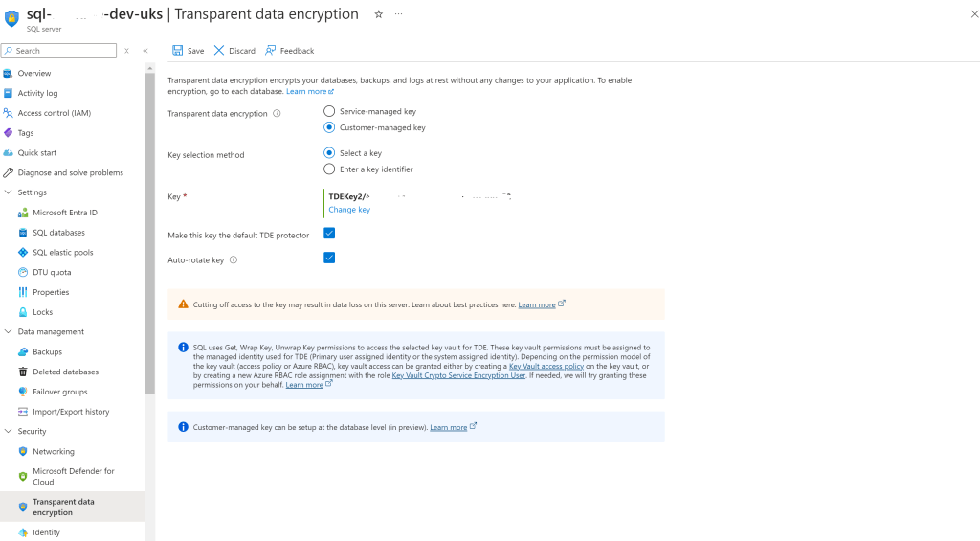The width and height of the screenshot is (980, 541).
Task: Uncheck Make this key the default TDE protector
Action: point(329,234)
